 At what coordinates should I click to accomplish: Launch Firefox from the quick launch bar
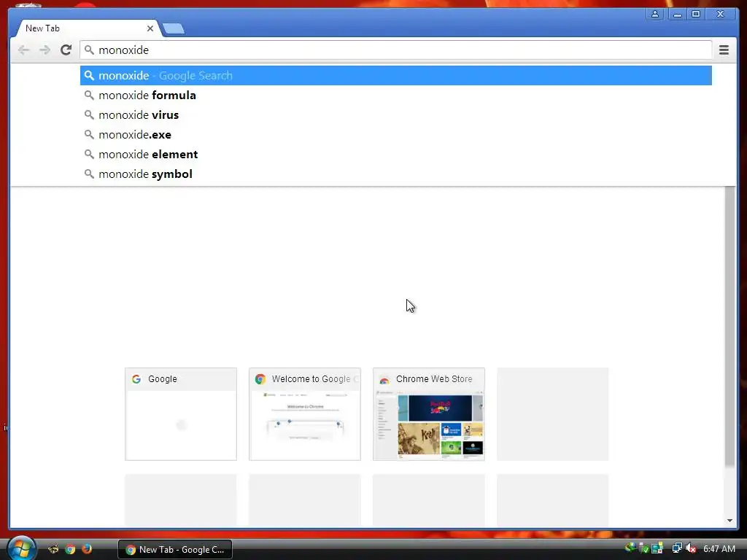pos(87,549)
